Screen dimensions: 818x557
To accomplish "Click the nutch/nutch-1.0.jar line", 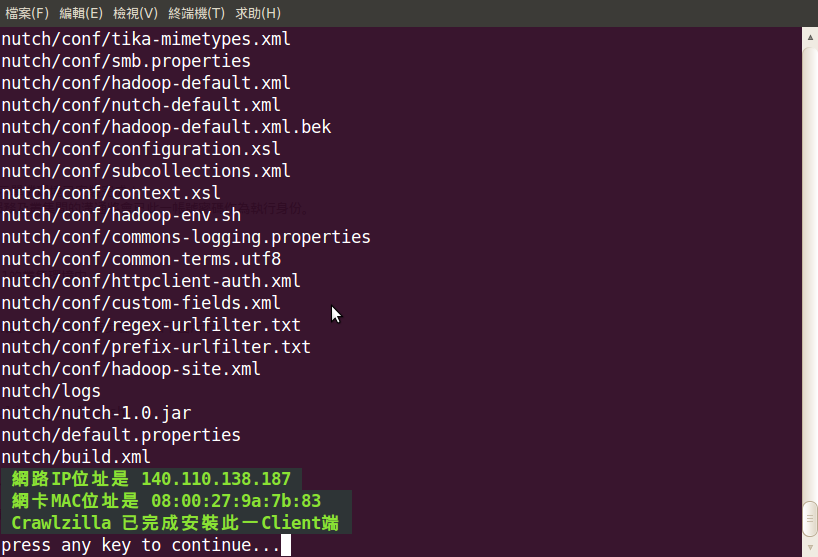I will (x=97, y=413).
